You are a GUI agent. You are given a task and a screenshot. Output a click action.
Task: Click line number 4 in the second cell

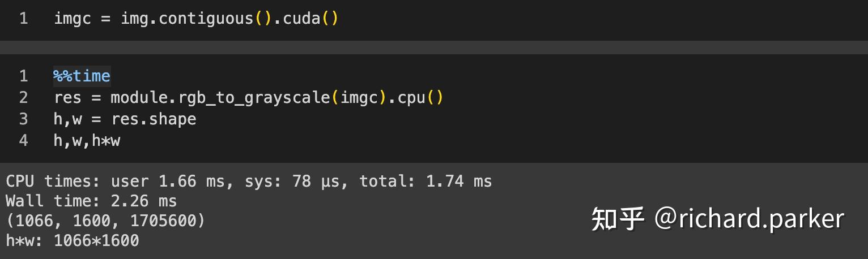(x=23, y=140)
